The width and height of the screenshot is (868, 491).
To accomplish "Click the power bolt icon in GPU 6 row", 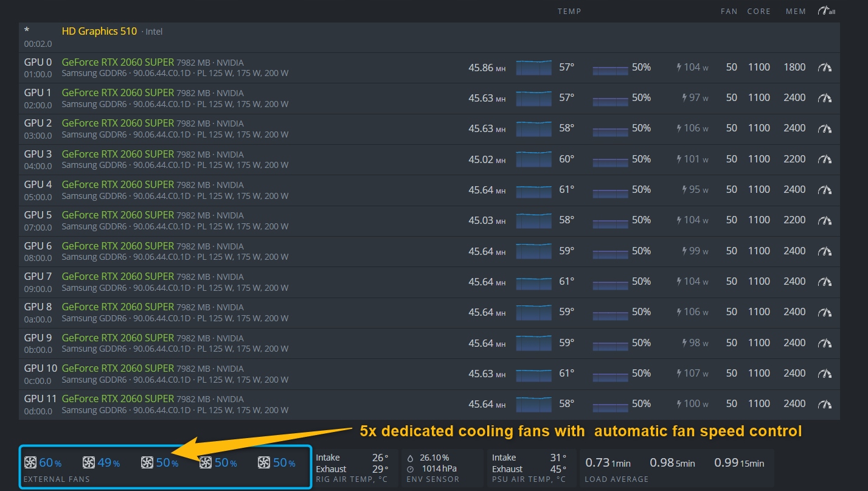I will tap(685, 251).
